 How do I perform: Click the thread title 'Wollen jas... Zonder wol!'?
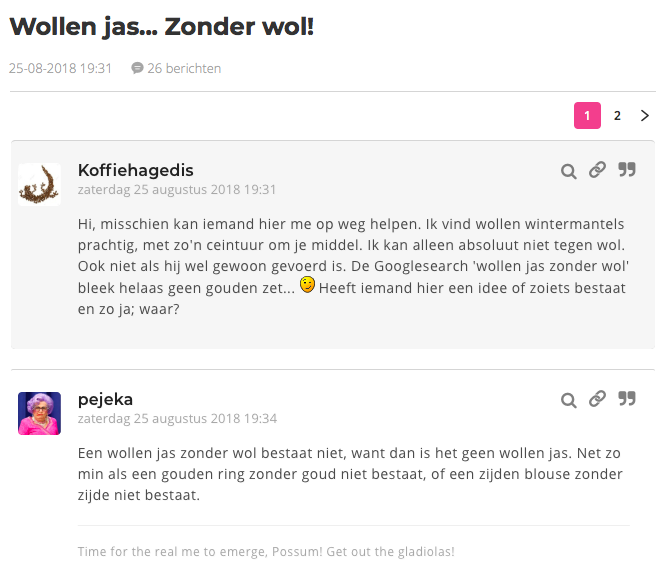coord(162,27)
